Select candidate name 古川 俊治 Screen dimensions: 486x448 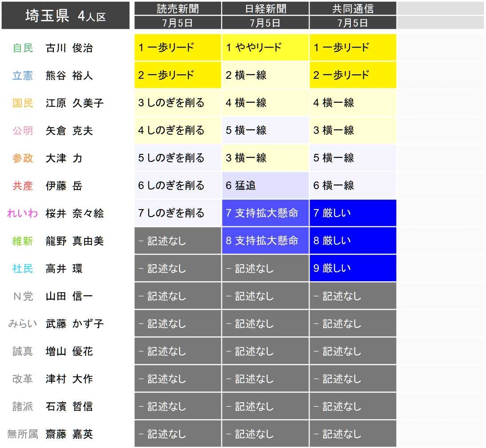point(69,48)
